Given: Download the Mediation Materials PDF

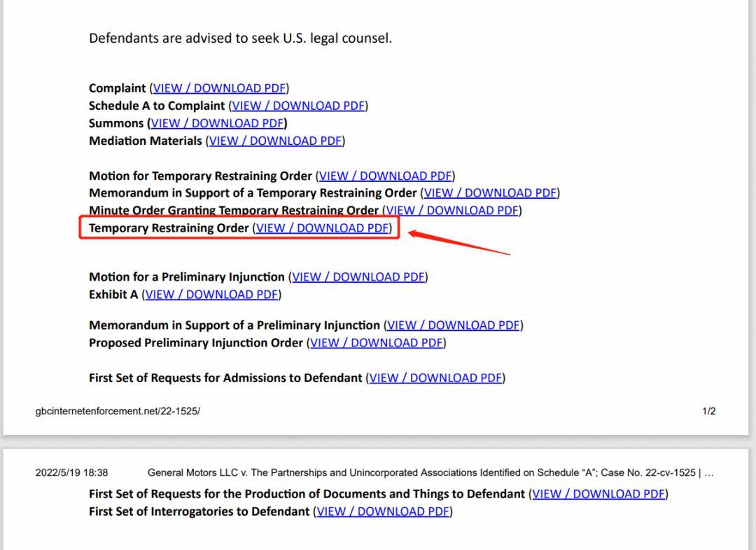Looking at the screenshot, I should pos(275,141).
